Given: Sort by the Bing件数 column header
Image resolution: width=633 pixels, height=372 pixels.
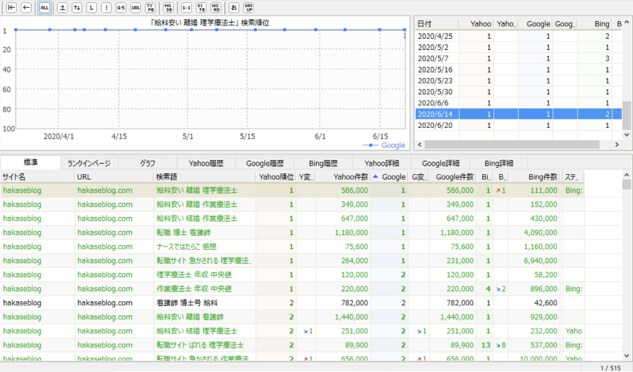Looking at the screenshot, I should click(535, 177).
